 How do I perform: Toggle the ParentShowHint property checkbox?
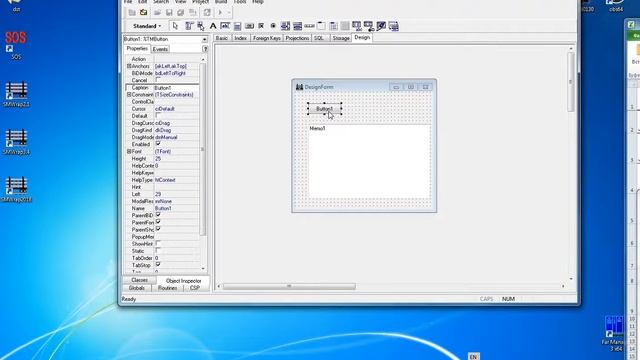coord(158,229)
